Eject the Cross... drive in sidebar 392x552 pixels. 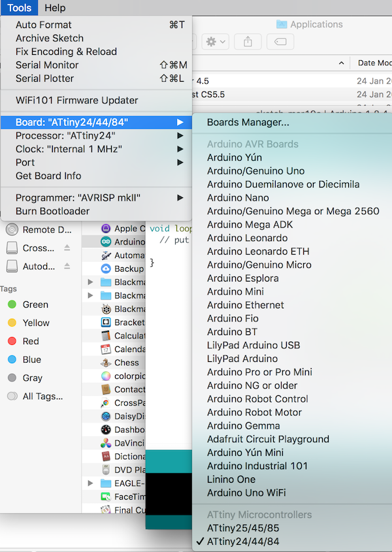67,248
